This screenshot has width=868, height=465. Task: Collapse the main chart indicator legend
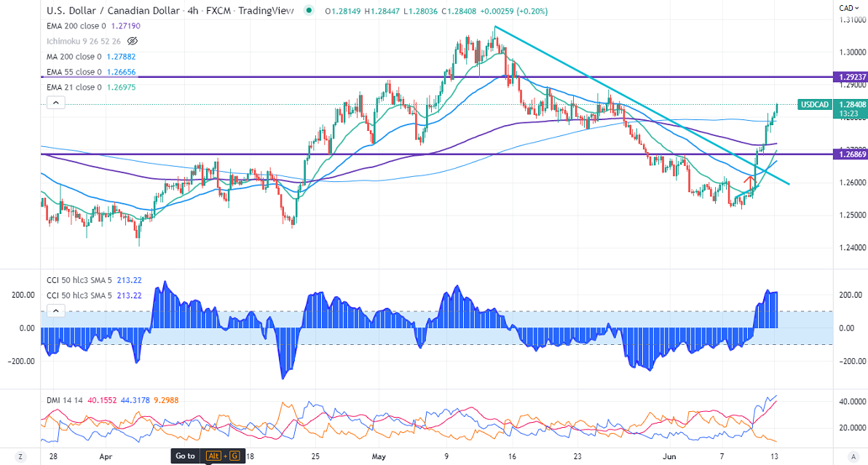click(x=56, y=103)
